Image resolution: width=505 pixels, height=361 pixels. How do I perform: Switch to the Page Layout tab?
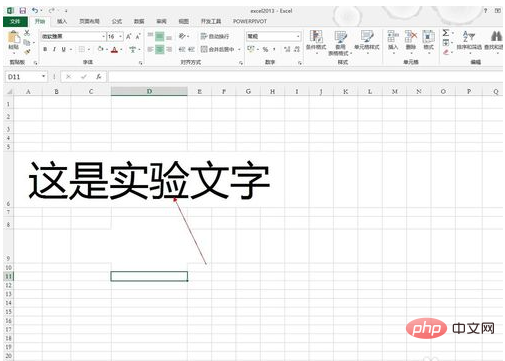89,21
